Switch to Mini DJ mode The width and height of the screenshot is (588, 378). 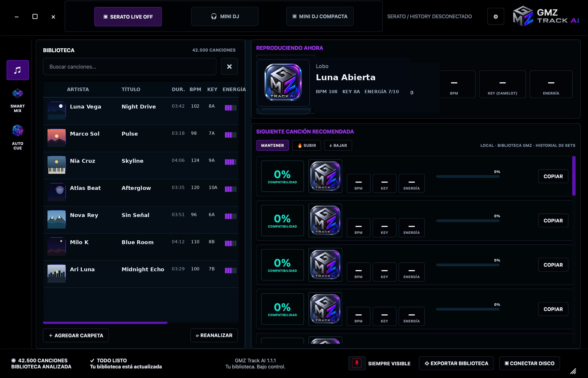point(225,17)
